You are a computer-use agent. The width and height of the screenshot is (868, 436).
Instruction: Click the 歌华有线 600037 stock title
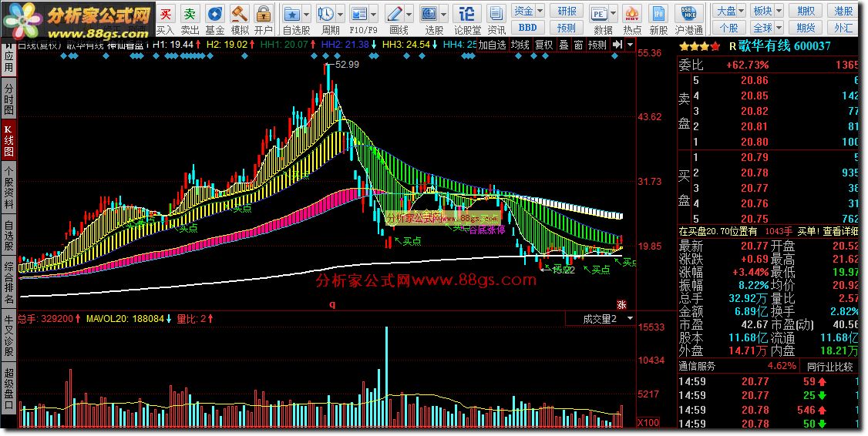pyautogui.click(x=785, y=46)
